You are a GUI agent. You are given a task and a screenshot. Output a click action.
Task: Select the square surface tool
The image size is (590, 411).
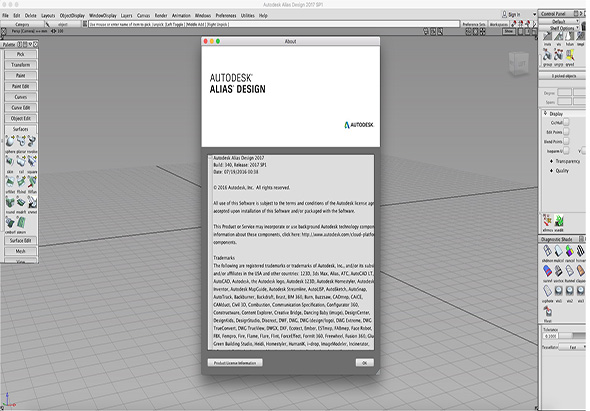click(x=32, y=162)
